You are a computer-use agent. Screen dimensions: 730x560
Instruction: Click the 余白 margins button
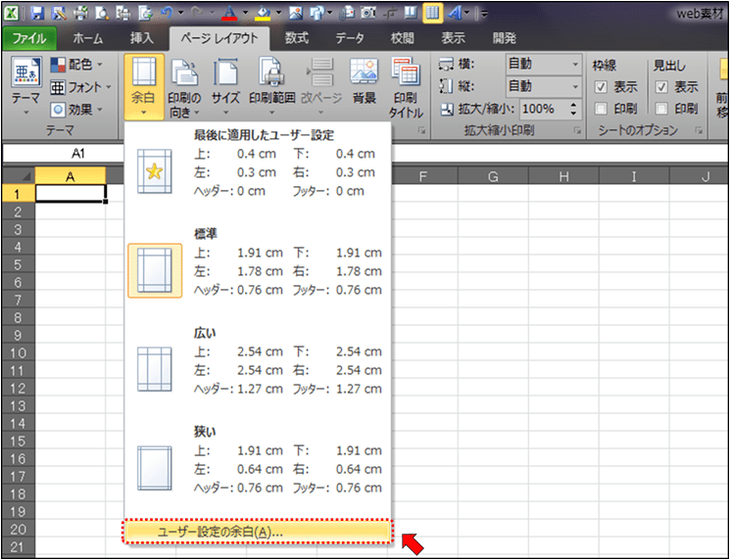coord(144,86)
